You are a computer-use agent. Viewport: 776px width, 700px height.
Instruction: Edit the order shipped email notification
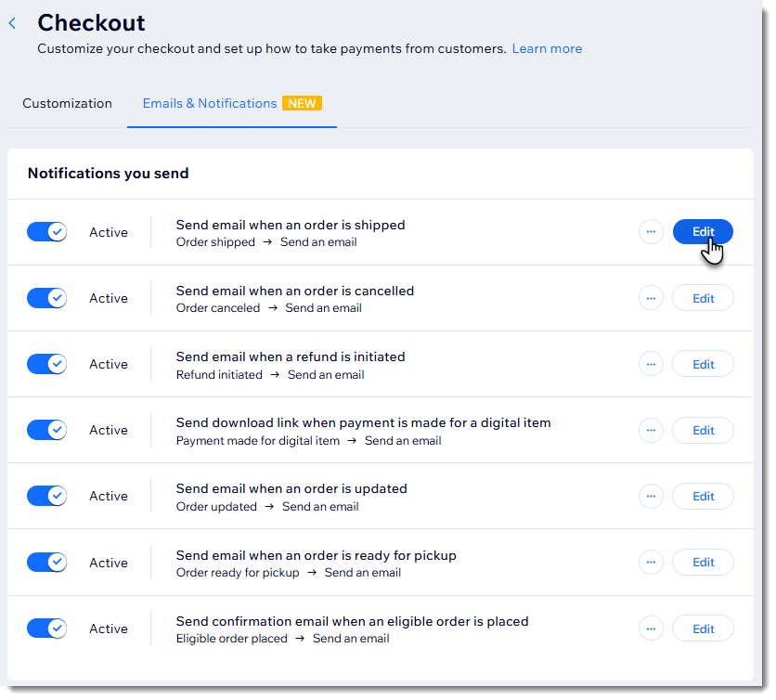pos(703,232)
